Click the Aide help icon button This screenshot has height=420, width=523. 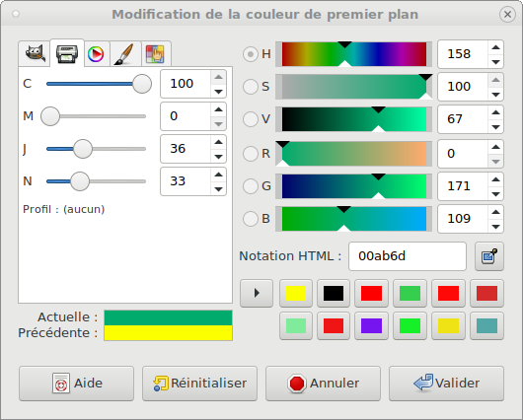(76, 384)
